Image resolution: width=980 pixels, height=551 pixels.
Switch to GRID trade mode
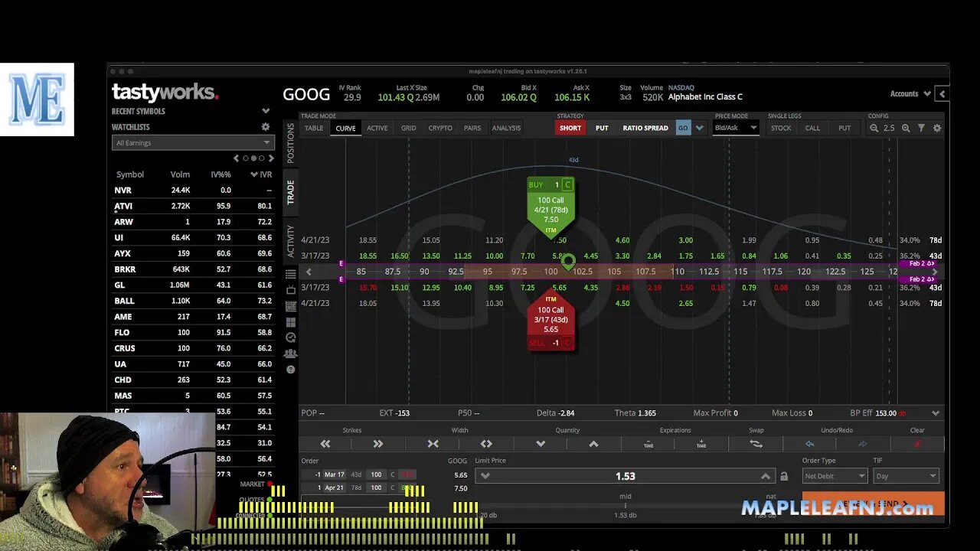click(x=409, y=128)
